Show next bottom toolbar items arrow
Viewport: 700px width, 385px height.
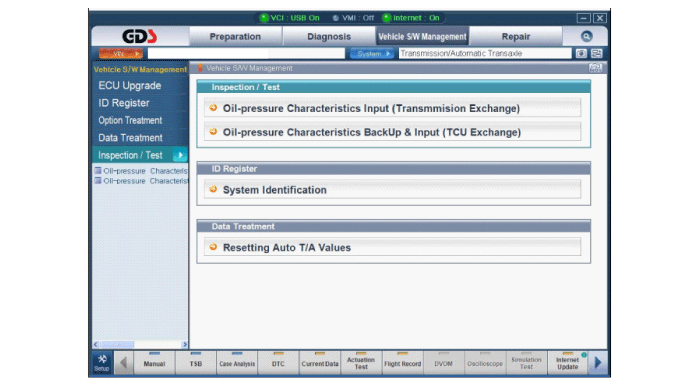click(598, 363)
